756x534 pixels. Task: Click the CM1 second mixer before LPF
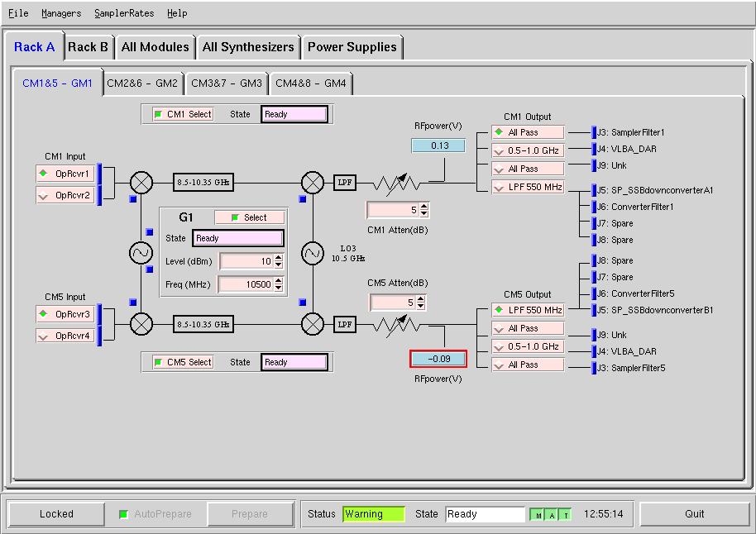pyautogui.click(x=313, y=183)
